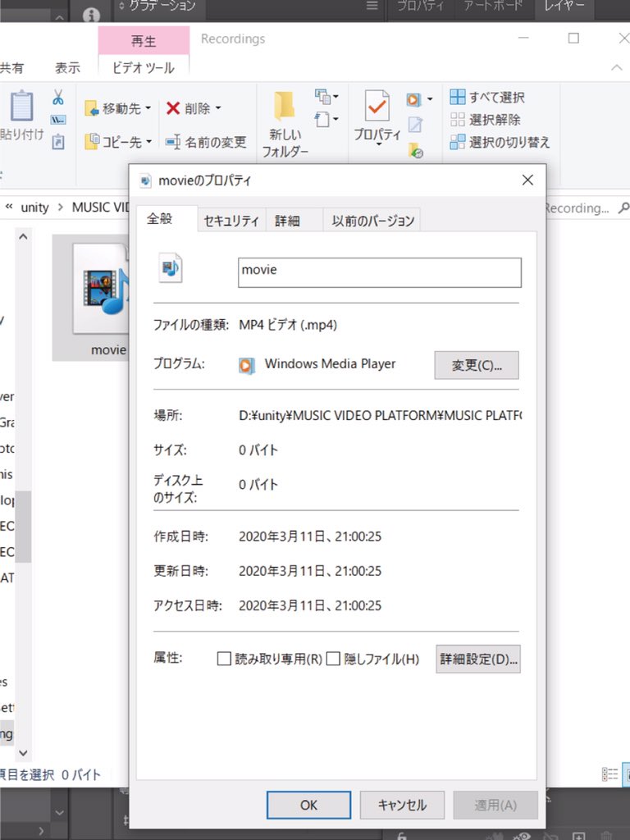Expand the address bar history chevron («)
Viewport: 630px width, 840px height.
(x=9, y=207)
